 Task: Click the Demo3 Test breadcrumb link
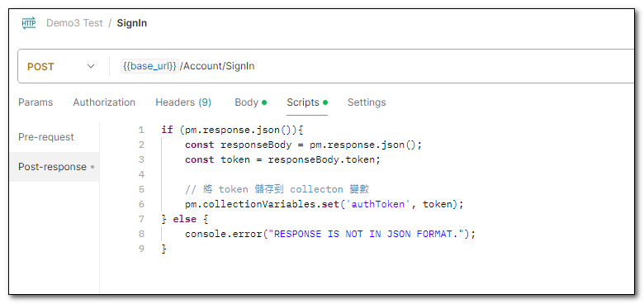[x=74, y=23]
